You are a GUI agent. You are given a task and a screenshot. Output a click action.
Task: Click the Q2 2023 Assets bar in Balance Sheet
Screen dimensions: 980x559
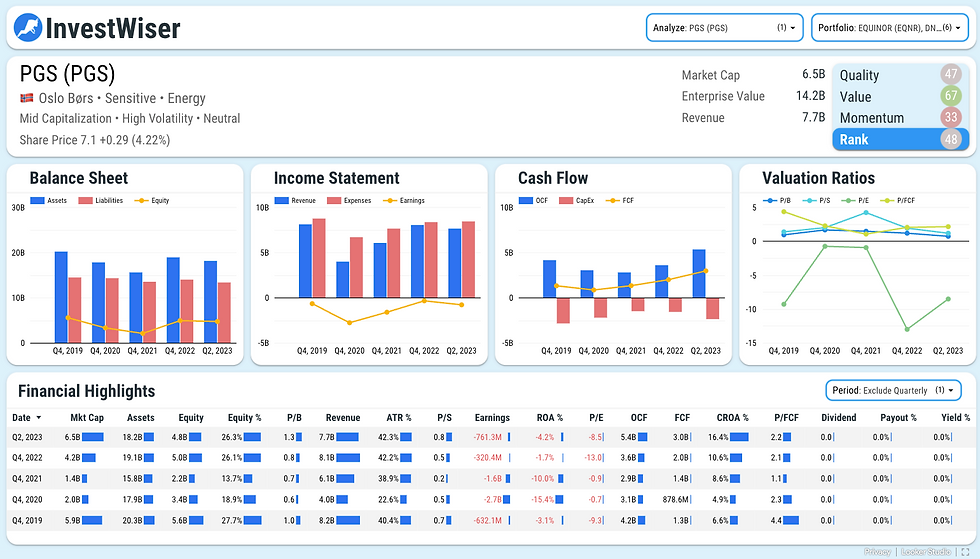211,302
